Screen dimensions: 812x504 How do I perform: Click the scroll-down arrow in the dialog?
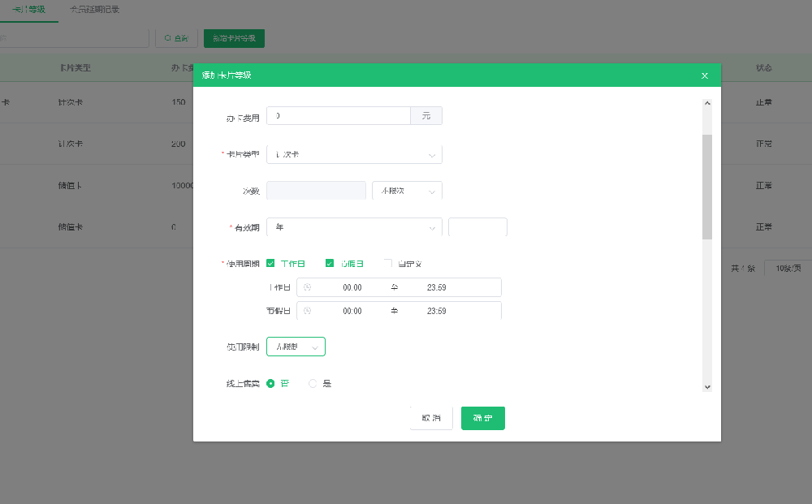(706, 387)
